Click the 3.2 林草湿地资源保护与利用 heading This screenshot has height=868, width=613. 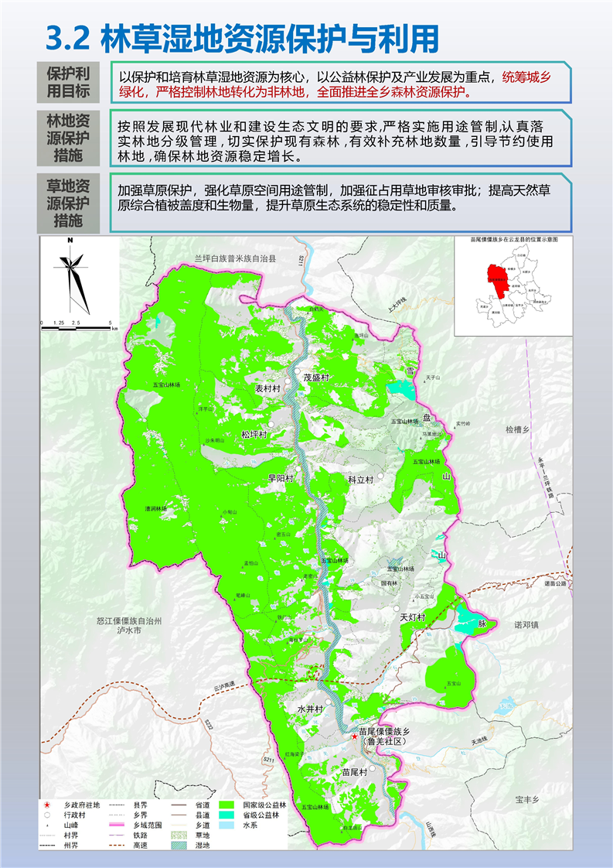[x=243, y=37]
